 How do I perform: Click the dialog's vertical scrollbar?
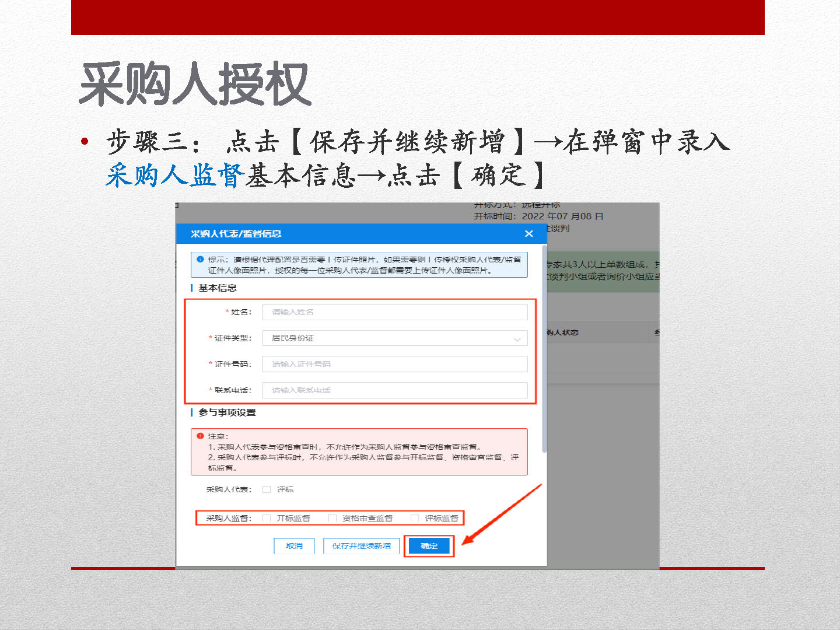544,350
